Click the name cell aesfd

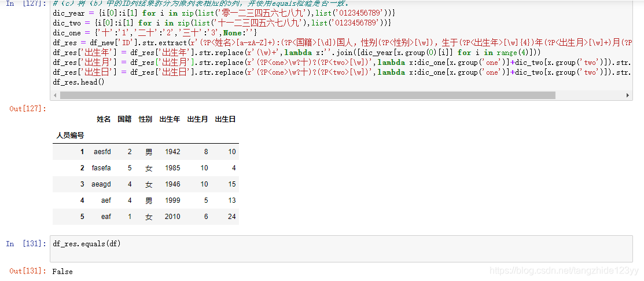pos(102,152)
